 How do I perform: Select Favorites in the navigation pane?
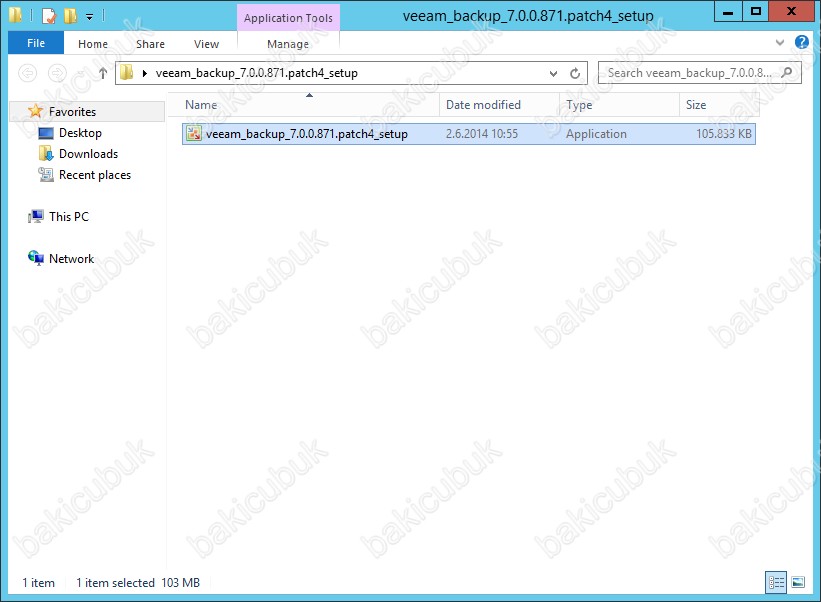(87, 112)
